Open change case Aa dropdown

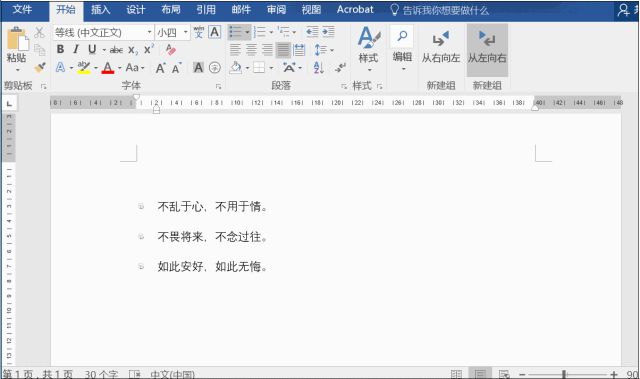[x=135, y=68]
